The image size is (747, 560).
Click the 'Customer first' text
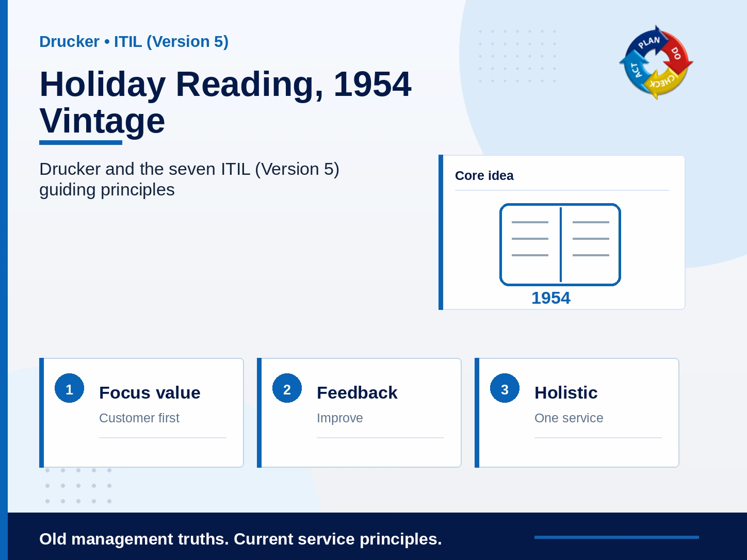pyautogui.click(x=139, y=418)
